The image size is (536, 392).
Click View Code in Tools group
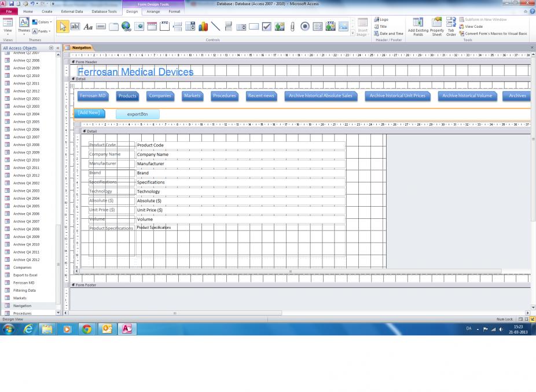(x=471, y=26)
